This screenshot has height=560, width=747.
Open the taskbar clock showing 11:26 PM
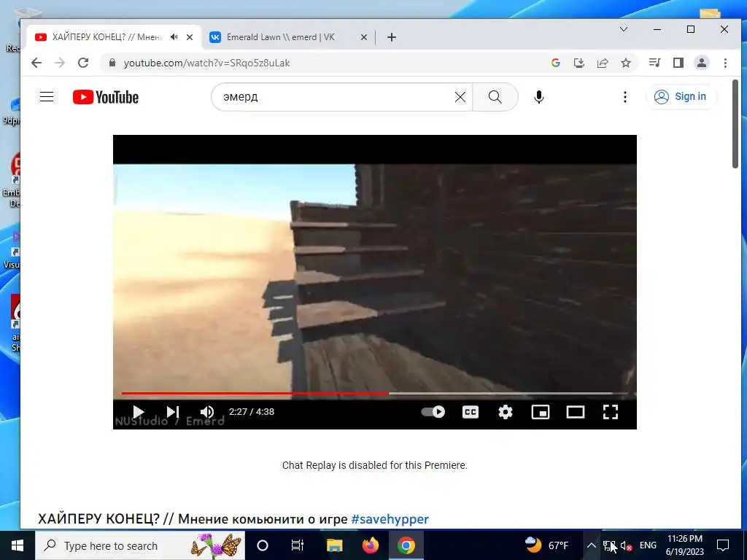click(684, 545)
